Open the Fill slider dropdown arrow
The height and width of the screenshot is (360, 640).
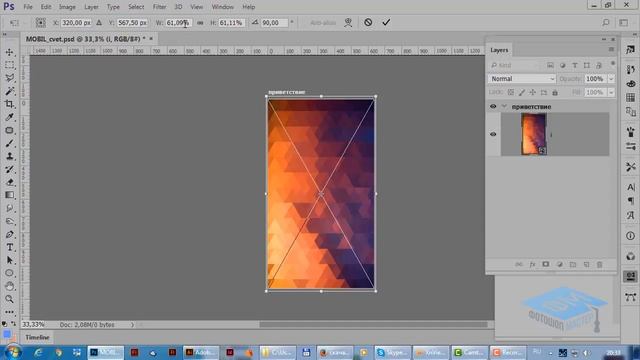(611, 93)
